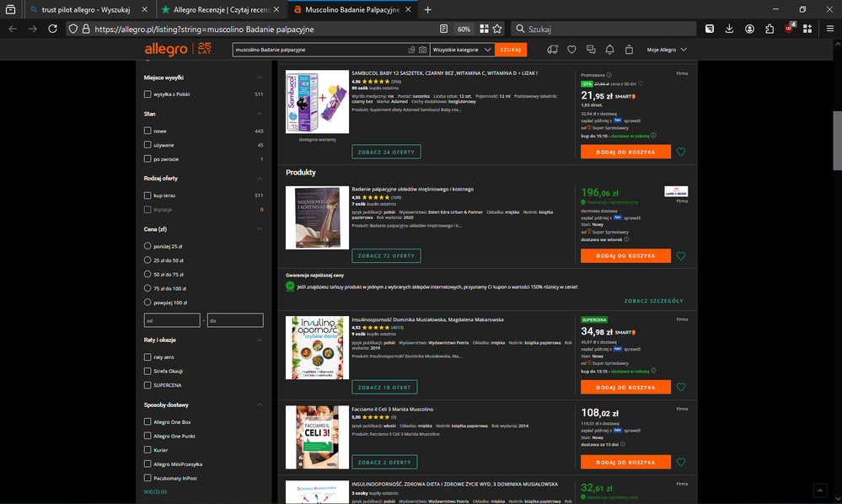Click the 60% zoom level indicator
The height and width of the screenshot is (504, 842).
(x=464, y=29)
